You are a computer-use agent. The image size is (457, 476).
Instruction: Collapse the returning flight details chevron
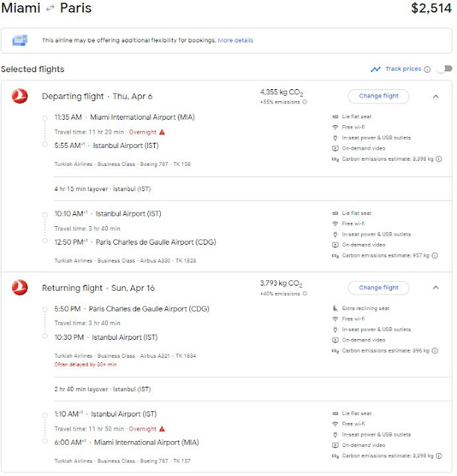435,288
